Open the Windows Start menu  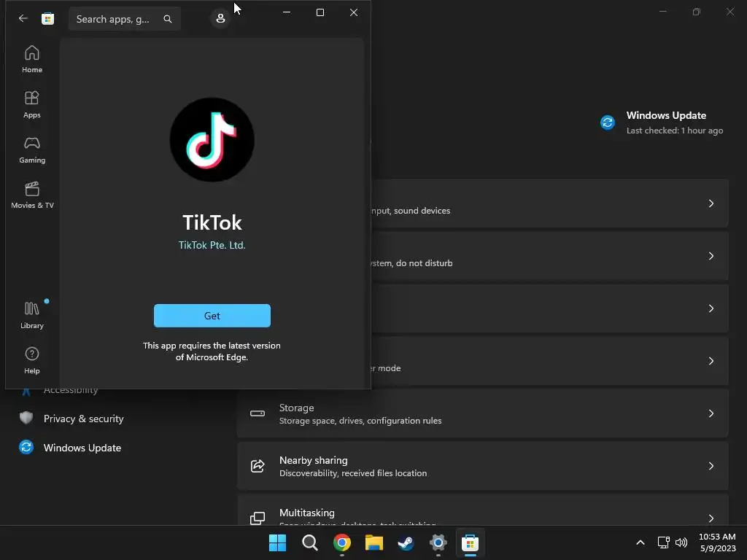tap(277, 542)
